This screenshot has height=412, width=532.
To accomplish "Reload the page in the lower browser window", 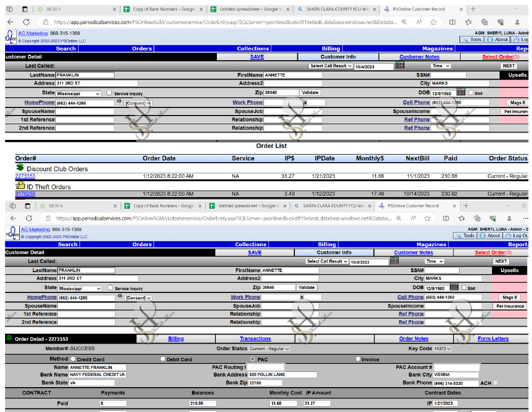I will click(x=29, y=218).
